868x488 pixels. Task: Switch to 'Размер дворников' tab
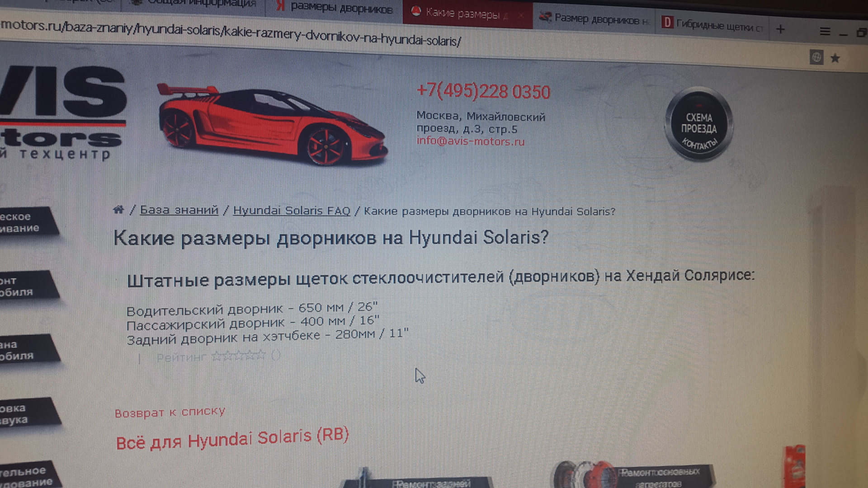[x=596, y=19]
